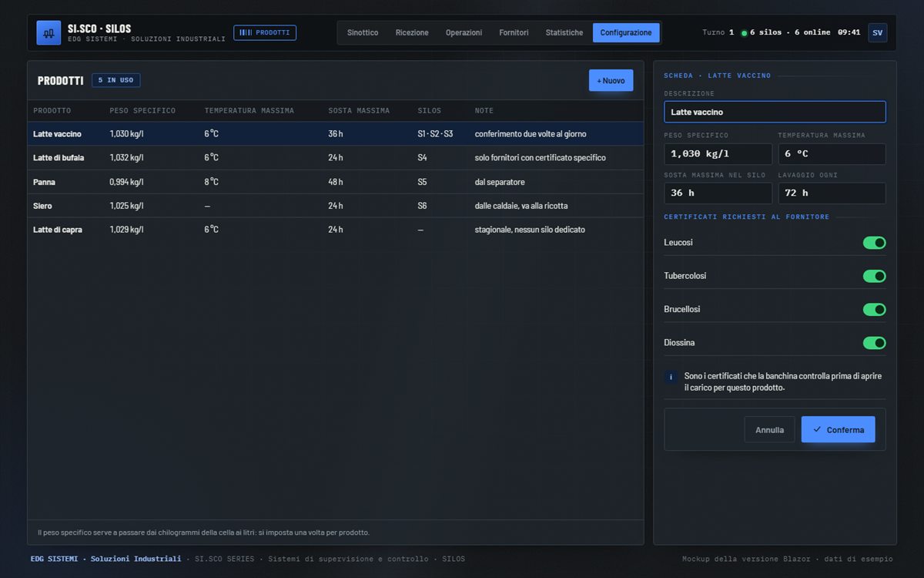Switch to the Operazioni tab

(x=464, y=32)
